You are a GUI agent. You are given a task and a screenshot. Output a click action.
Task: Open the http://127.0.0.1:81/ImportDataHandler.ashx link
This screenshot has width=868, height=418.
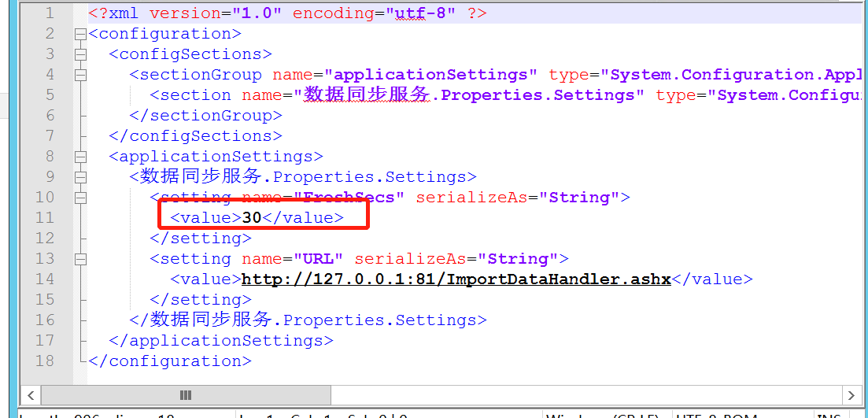pos(456,279)
